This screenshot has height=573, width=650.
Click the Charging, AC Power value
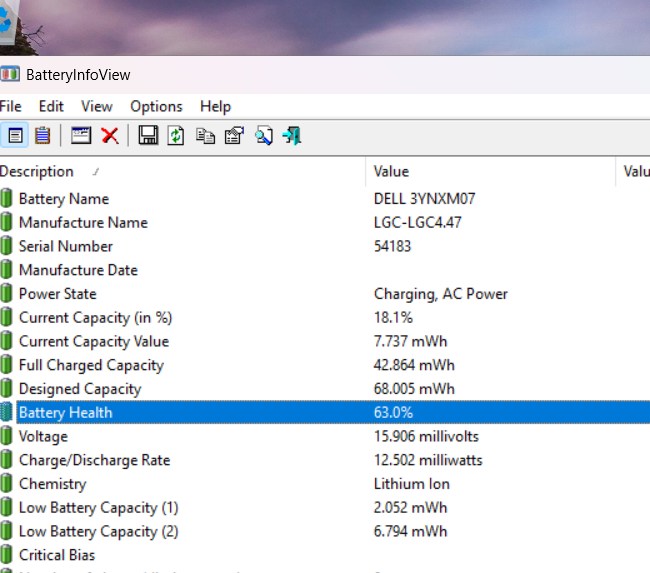pos(441,294)
